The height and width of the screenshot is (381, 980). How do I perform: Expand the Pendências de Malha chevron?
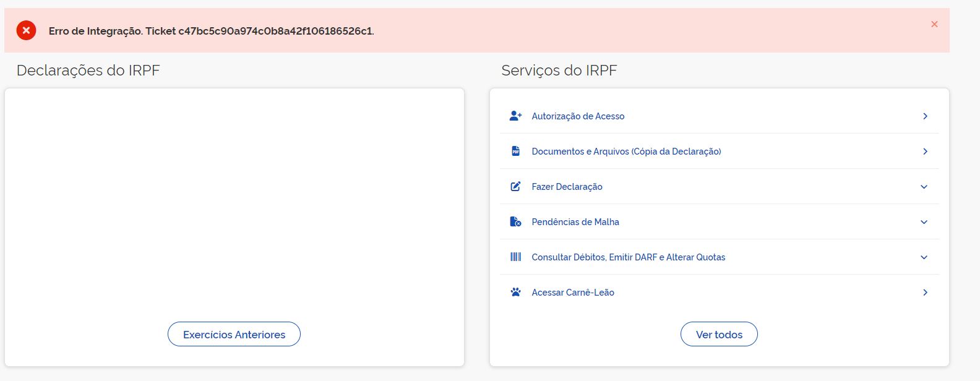coord(924,222)
